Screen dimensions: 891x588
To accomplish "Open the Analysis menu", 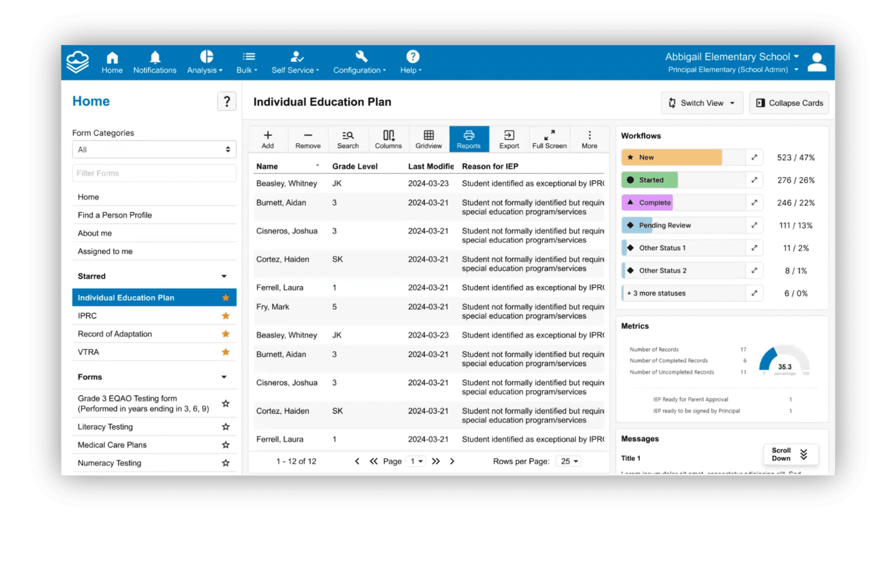I will pos(204,63).
